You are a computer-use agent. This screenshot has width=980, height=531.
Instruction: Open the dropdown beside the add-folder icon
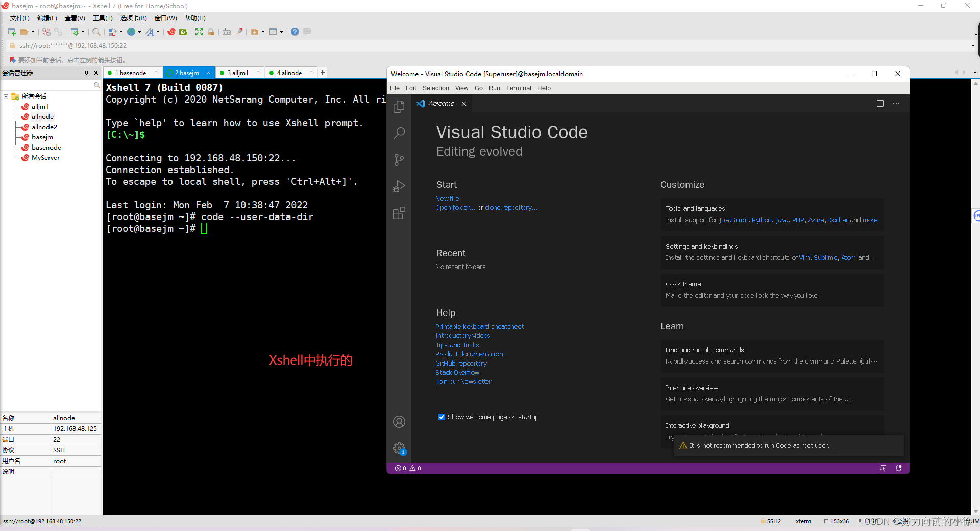(x=263, y=32)
